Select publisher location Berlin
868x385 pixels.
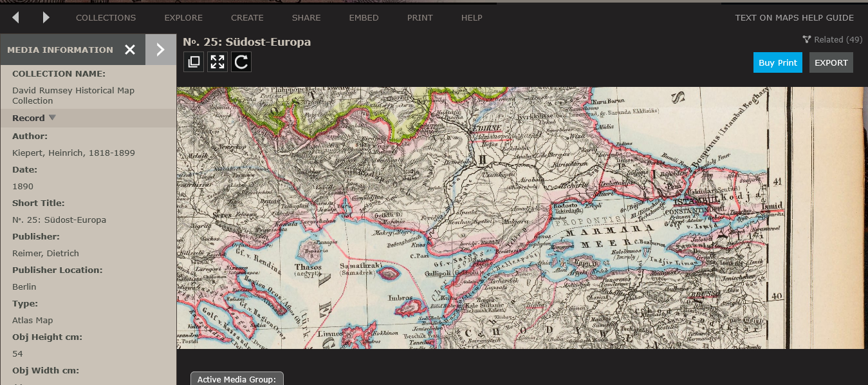pyautogui.click(x=24, y=286)
